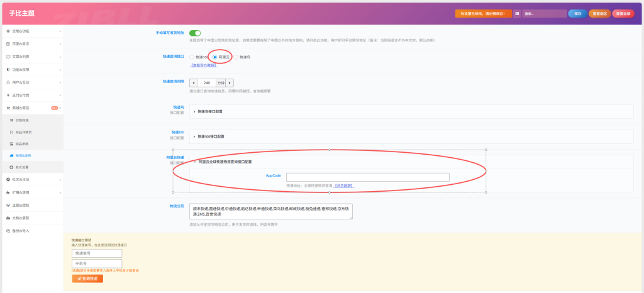644x293 pixels.
Task: Click the 文章&列表 map icon
Action: click(8, 57)
